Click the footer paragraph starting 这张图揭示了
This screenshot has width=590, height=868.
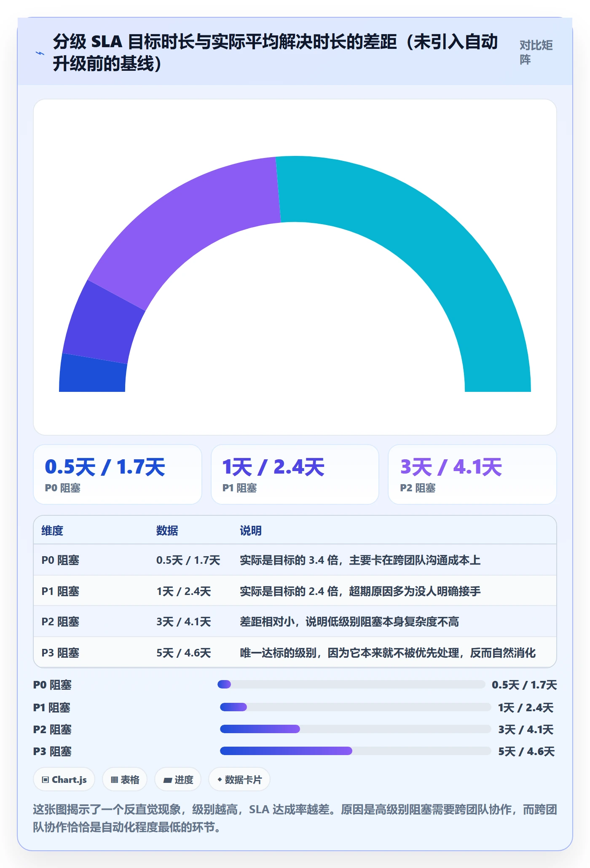click(295, 818)
